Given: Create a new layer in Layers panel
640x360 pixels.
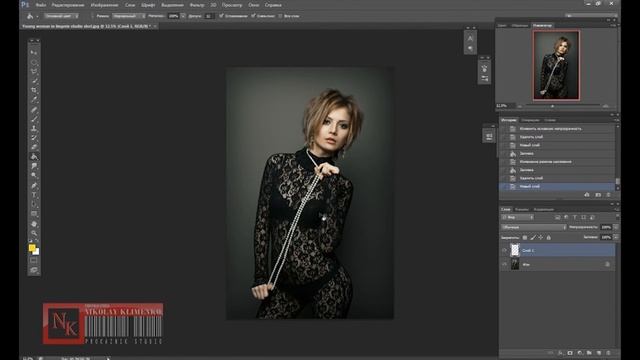Looking at the screenshot, I should coord(599,353).
